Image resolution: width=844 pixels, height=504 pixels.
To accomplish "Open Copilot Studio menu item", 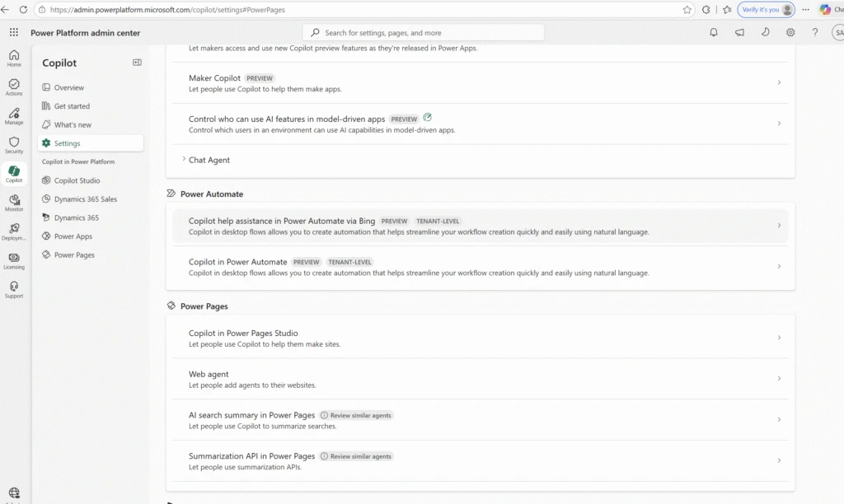I will 77,180.
